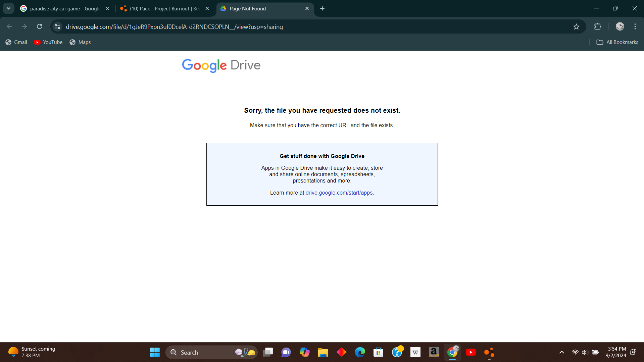
Task: Click the taskbar Search box
Action: point(211,352)
